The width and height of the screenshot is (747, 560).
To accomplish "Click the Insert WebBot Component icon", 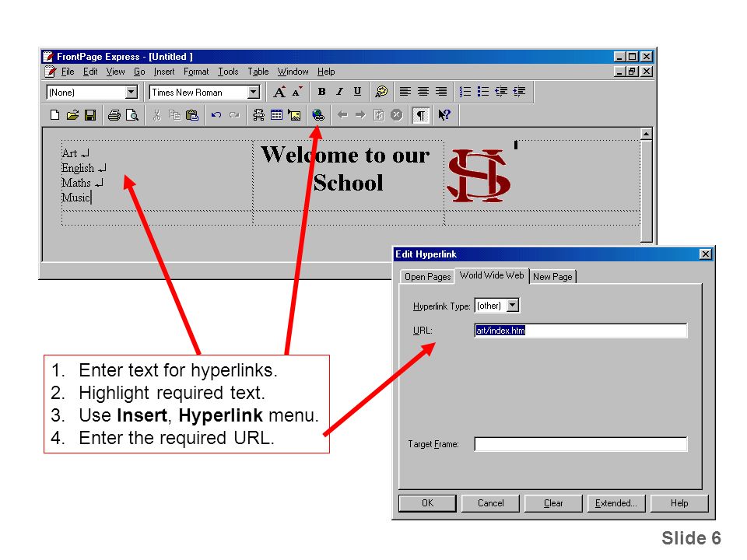I will [x=258, y=115].
